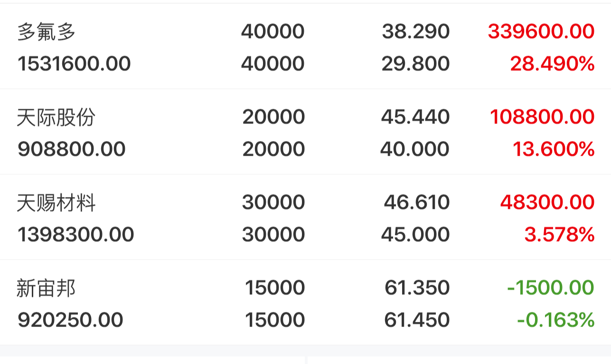Tap market value 1531600.00
This screenshot has width=611, height=364.
pos(74,64)
